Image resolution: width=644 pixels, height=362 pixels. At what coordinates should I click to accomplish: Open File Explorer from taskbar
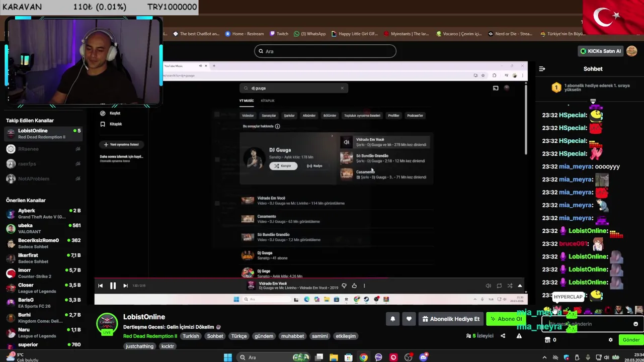(x=334, y=357)
